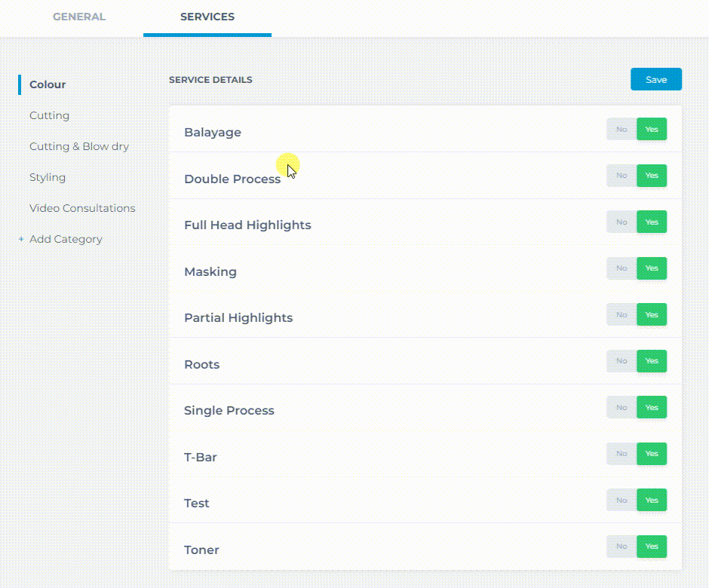Open the Cutting category
The width and height of the screenshot is (709, 588).
tap(49, 115)
